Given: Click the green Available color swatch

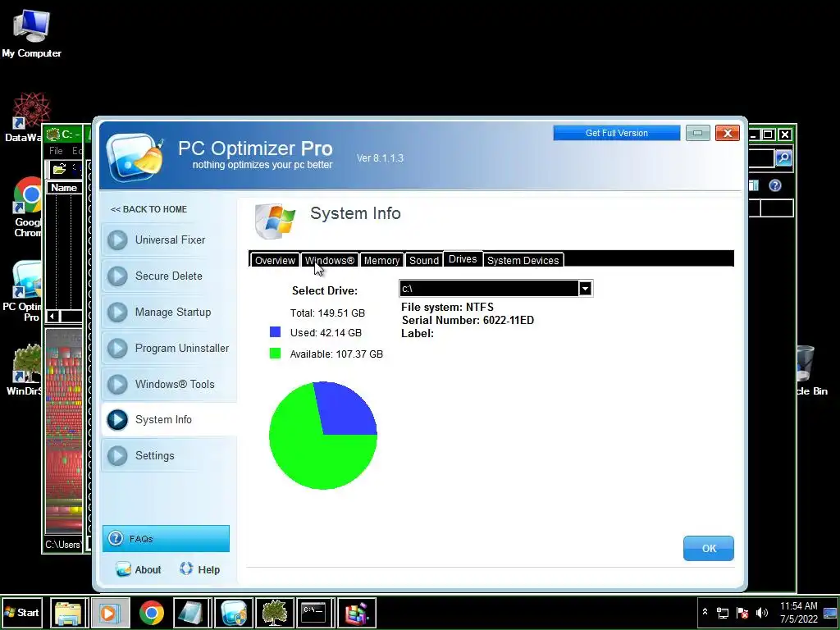Looking at the screenshot, I should click(276, 354).
